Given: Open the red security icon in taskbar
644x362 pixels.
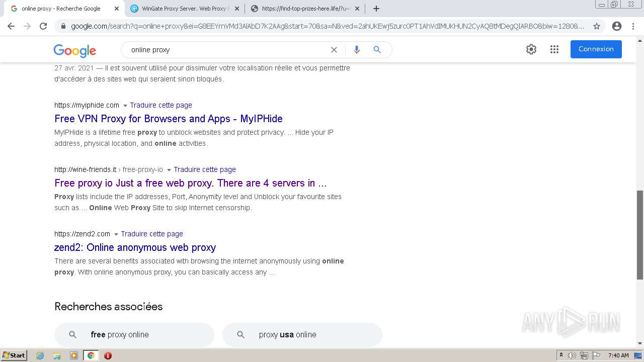Looking at the screenshot, I should click(108, 355).
